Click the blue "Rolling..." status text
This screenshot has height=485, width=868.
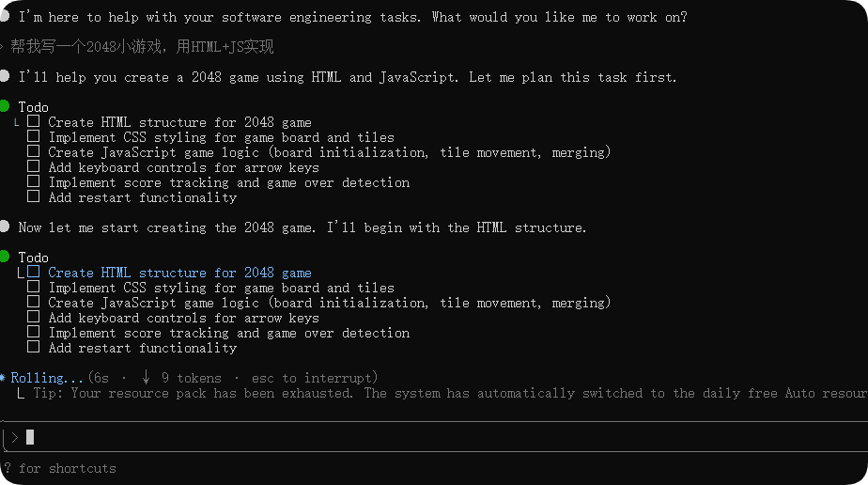point(47,378)
